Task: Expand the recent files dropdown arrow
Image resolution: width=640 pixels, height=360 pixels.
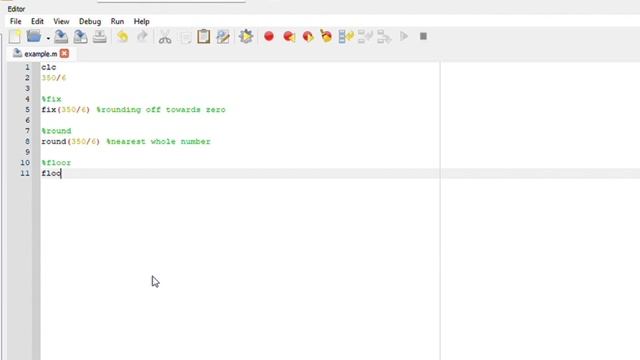Action: [x=48, y=38]
